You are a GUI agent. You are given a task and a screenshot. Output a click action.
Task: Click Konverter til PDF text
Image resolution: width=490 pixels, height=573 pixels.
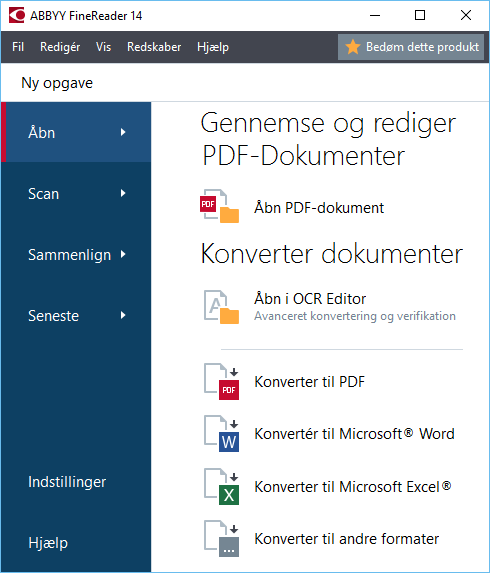click(309, 382)
